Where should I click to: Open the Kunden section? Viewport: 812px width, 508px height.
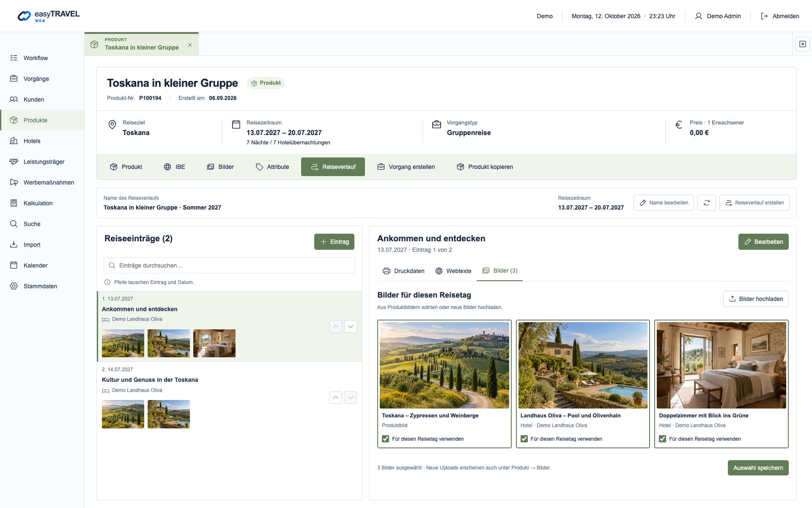[x=42, y=99]
